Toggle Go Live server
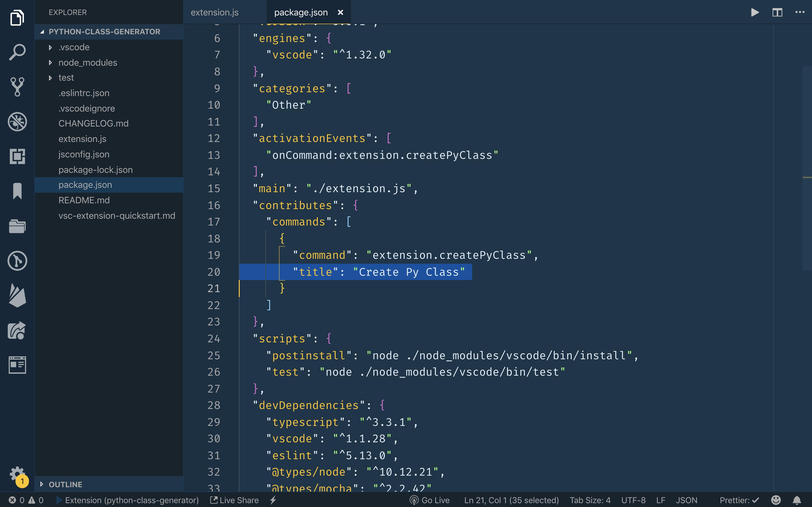 point(429,500)
